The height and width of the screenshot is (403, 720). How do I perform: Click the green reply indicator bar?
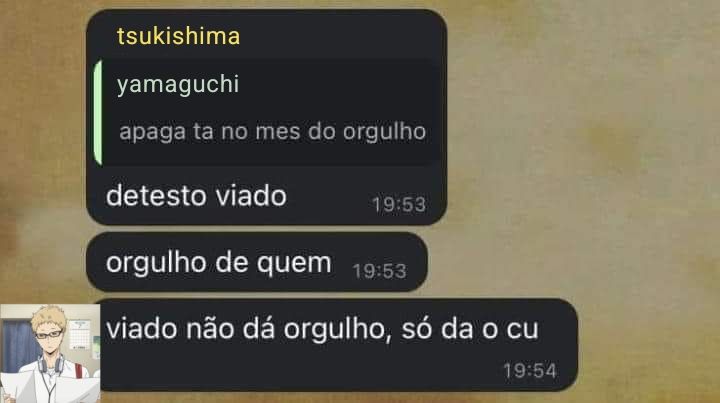click(98, 112)
